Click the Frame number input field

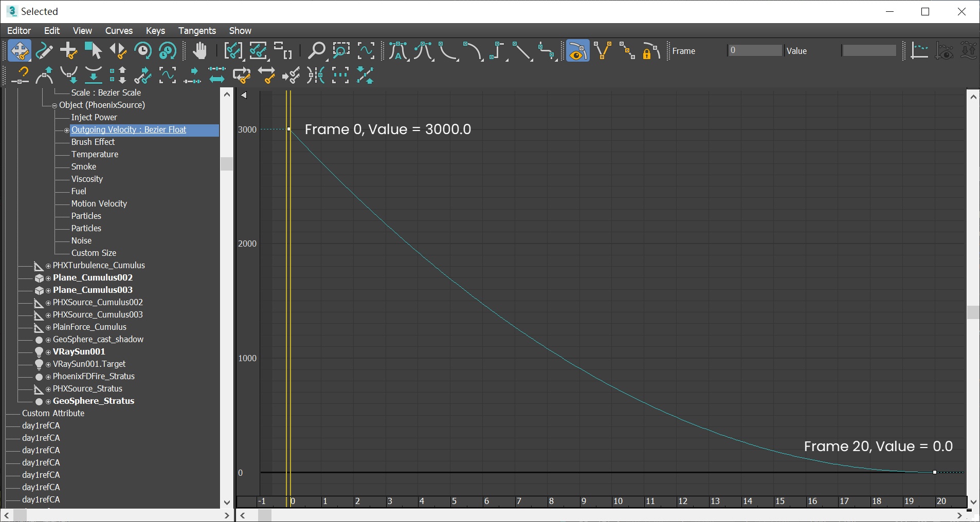755,50
